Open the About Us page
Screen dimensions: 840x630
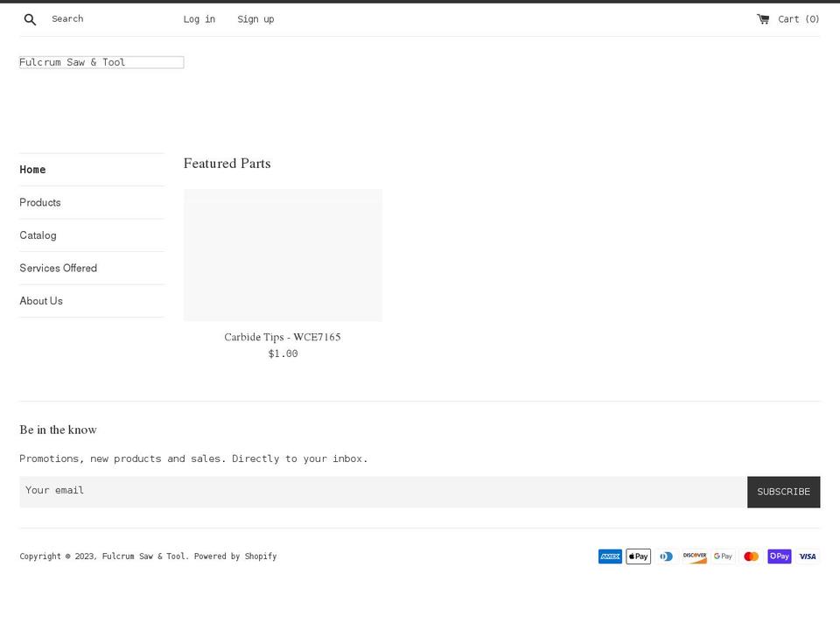coord(41,300)
